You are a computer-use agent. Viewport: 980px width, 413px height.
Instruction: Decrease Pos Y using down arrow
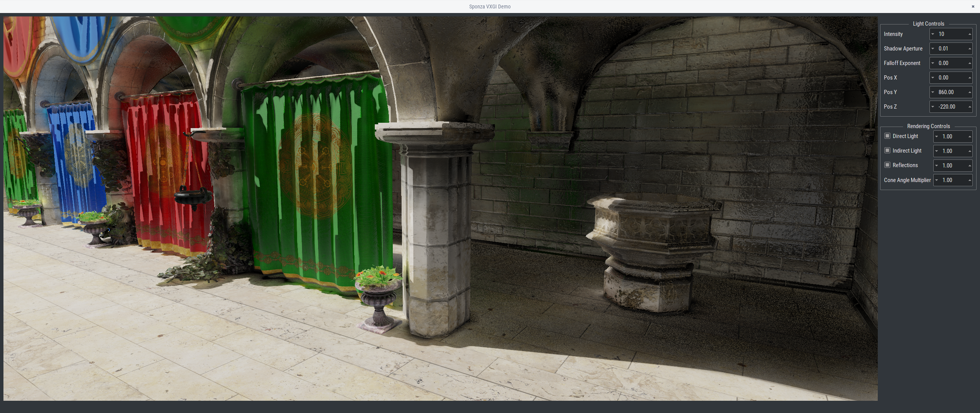(x=933, y=92)
